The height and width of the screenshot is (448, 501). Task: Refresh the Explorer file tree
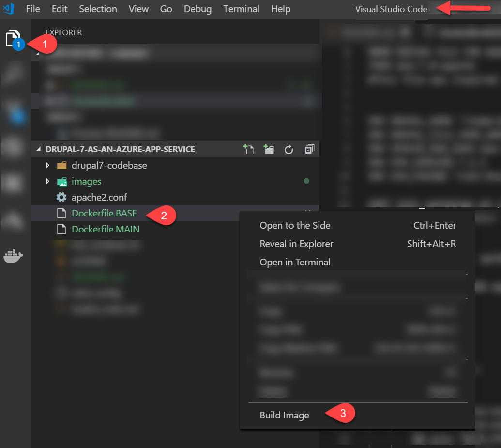[288, 149]
